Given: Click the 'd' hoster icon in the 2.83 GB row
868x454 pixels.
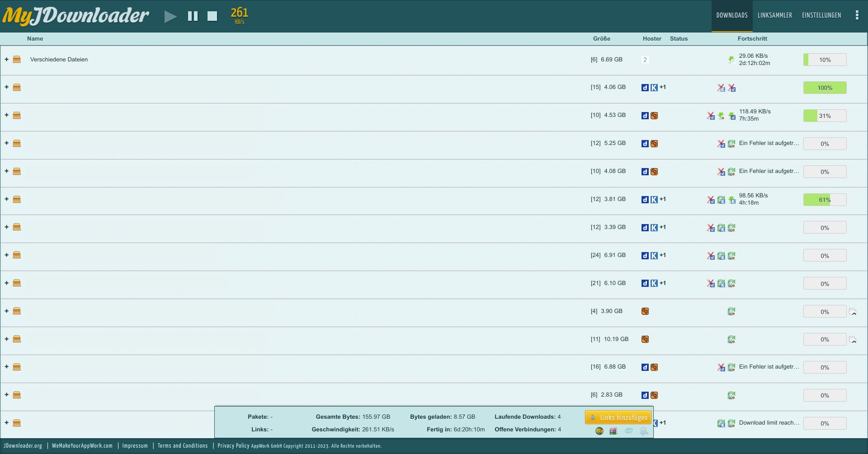Looking at the screenshot, I should point(645,395).
